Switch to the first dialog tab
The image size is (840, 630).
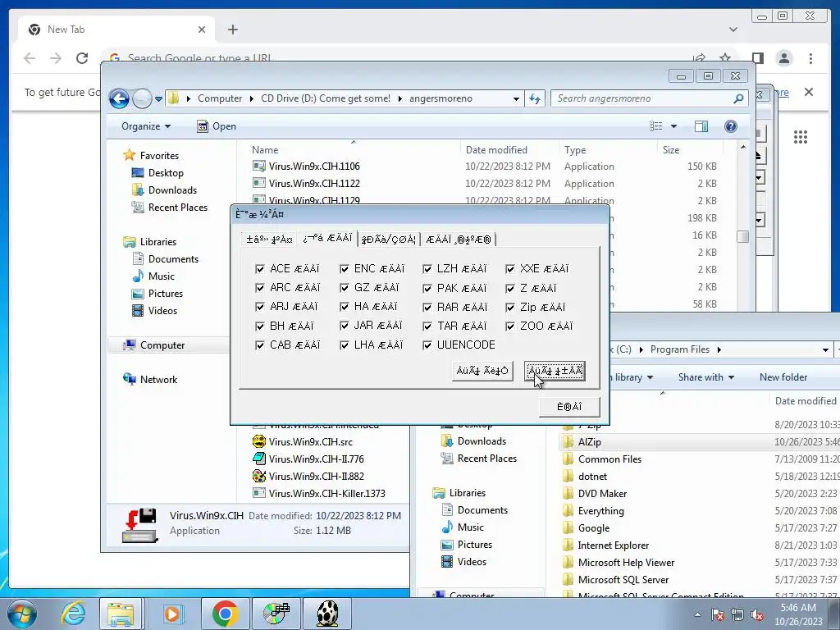pos(269,240)
